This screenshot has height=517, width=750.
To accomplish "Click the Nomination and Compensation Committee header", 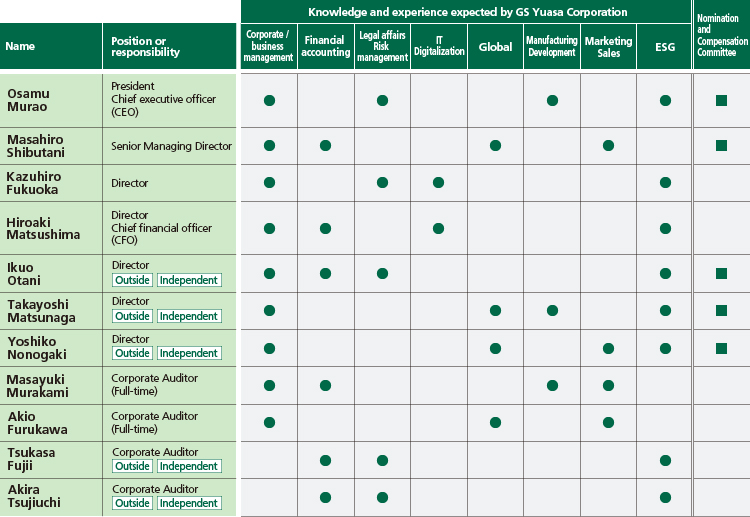I will click(x=722, y=35).
